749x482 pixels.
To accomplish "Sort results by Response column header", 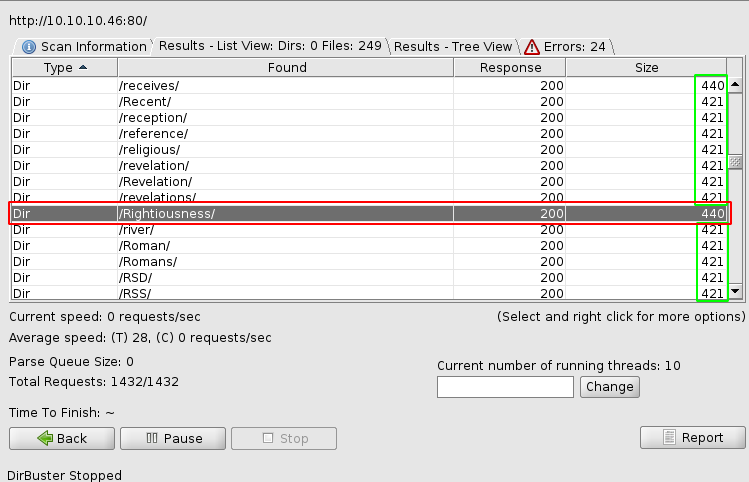I will (x=510, y=68).
